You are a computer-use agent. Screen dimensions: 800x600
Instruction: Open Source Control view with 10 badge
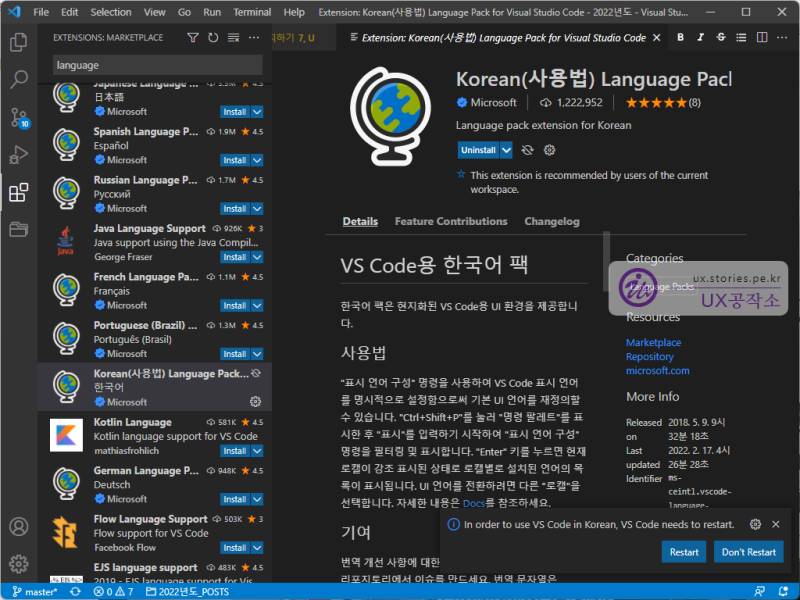(19, 118)
